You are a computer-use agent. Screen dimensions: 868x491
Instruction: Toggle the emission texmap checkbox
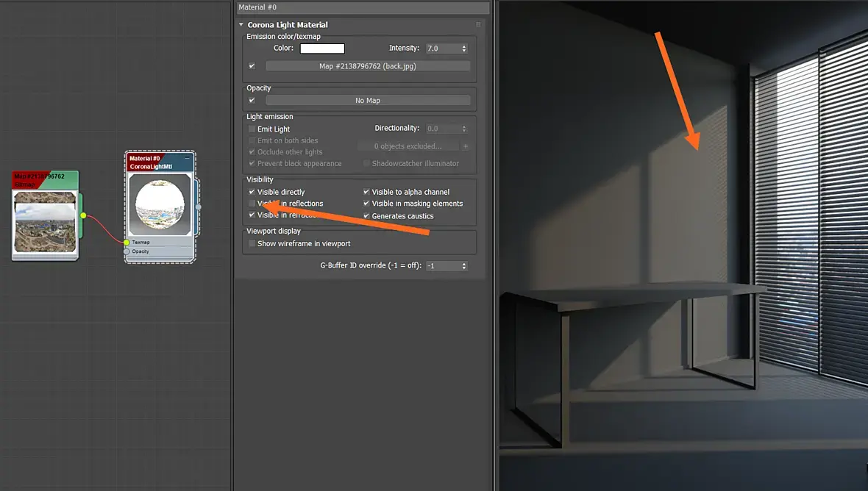(252, 66)
